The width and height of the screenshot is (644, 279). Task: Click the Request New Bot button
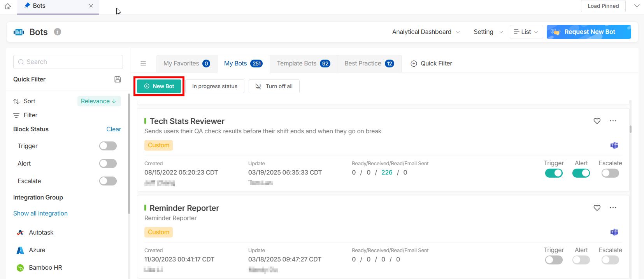(x=589, y=32)
